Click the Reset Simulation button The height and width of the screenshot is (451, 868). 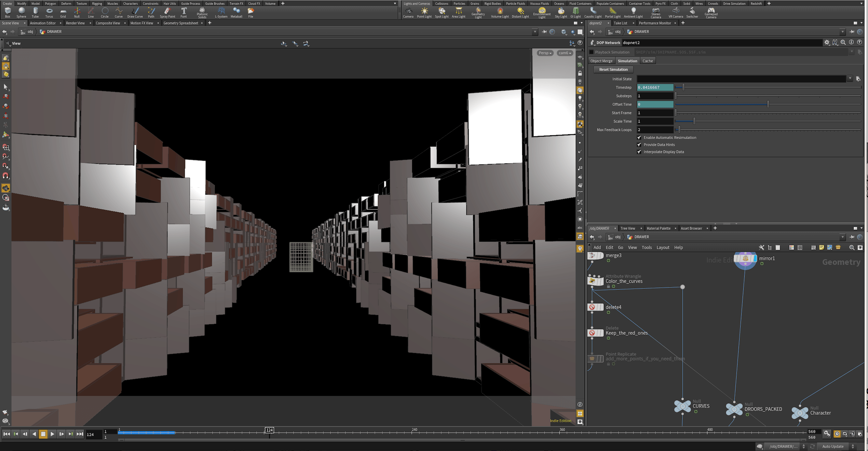click(613, 70)
